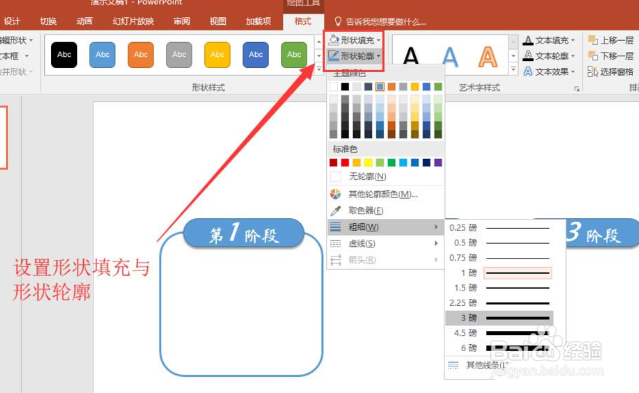The height and width of the screenshot is (393, 639).
Task: Switch to the 动画 ribbon tab
Action: 84,21
